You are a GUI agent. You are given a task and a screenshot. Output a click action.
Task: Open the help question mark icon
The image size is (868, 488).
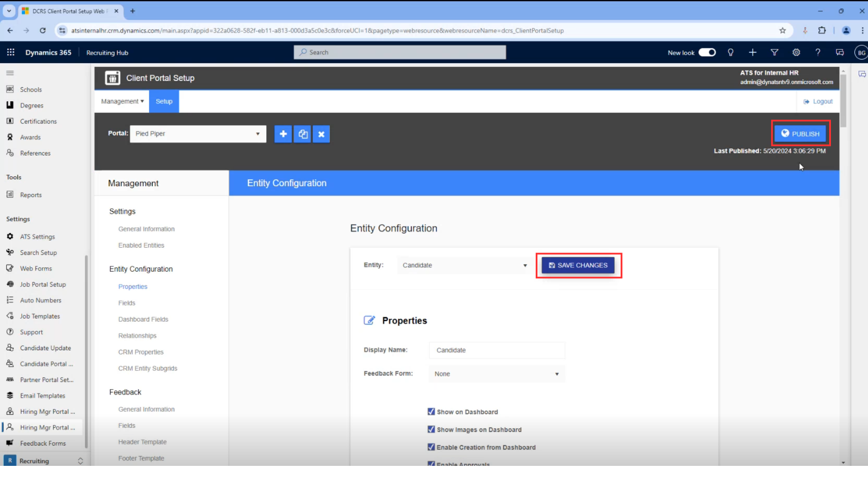point(818,52)
